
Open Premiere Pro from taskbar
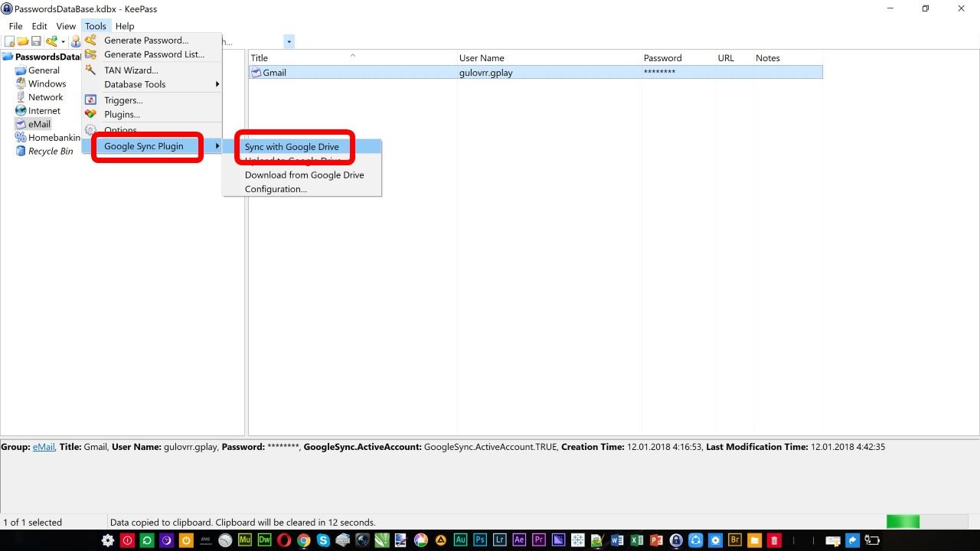(539, 540)
